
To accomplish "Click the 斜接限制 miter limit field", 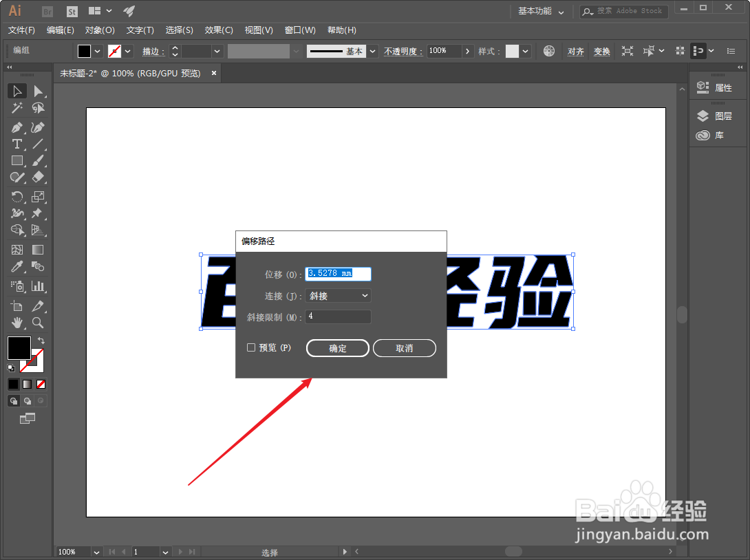I will click(338, 316).
